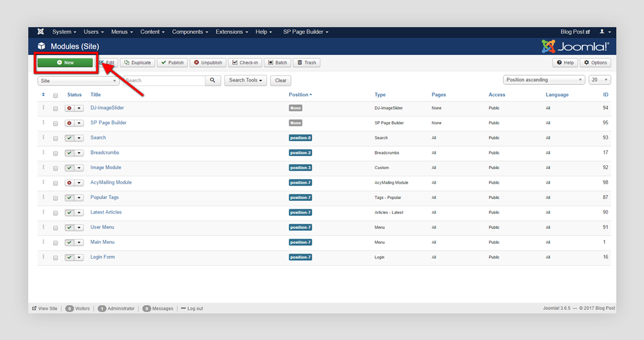The image size is (644, 340).
Task: Click inside the Search text field
Action: 164,80
